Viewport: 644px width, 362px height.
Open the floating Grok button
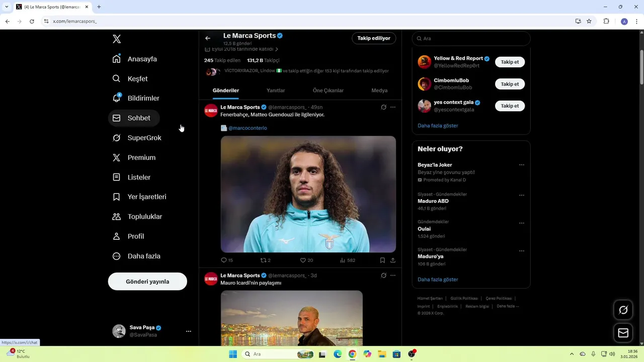(x=623, y=310)
